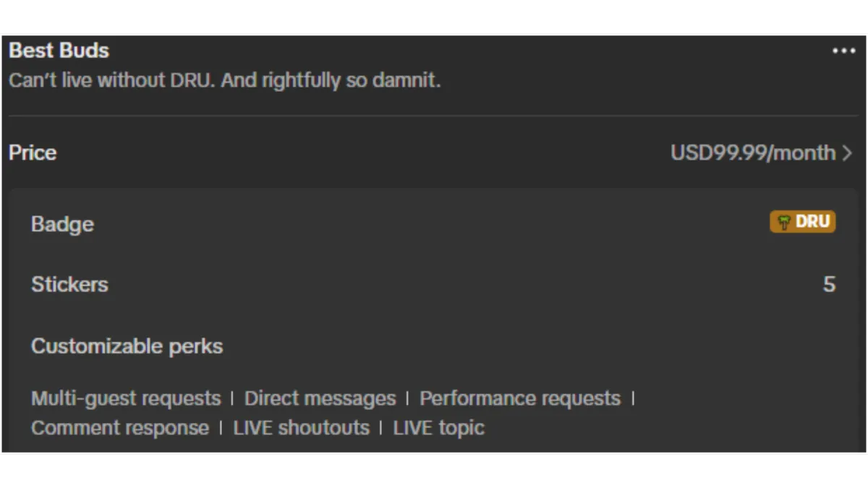Select Comment response perk
This screenshot has width=868, height=488.
point(120,427)
